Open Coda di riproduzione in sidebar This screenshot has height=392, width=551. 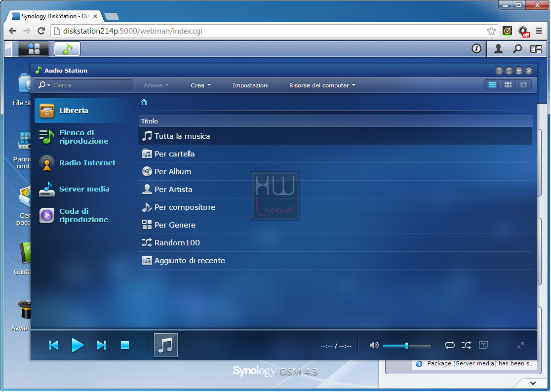click(x=83, y=215)
